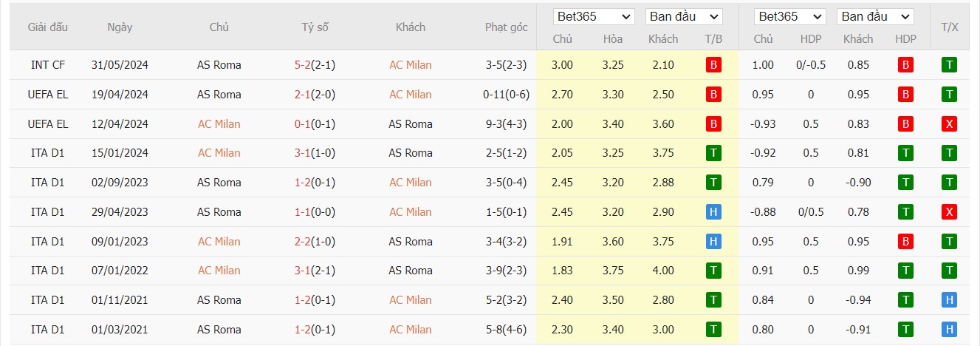
Task: Click the blue H badge in the 29/04/2023 T/B column
Action: 713,212
